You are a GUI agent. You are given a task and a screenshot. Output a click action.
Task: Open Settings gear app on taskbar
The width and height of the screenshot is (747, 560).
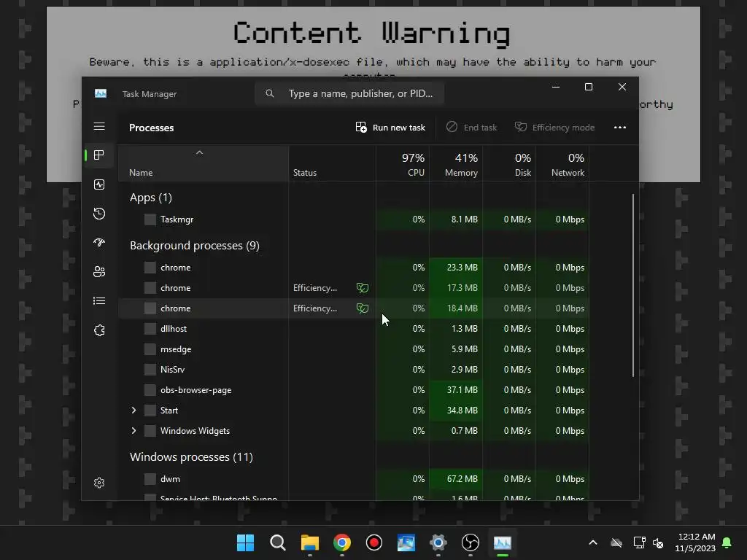coord(438,542)
